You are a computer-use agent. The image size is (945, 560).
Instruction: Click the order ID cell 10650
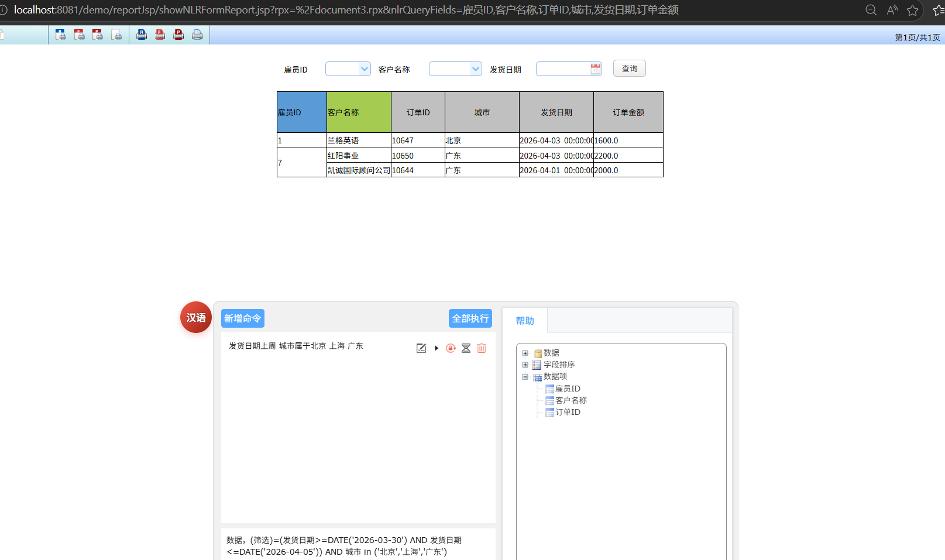[x=418, y=156]
